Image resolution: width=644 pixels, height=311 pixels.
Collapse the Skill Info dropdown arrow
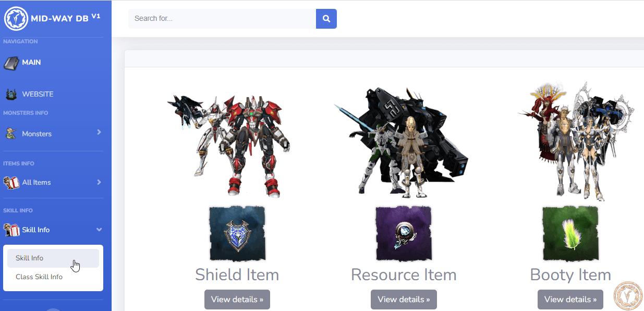[99, 230]
